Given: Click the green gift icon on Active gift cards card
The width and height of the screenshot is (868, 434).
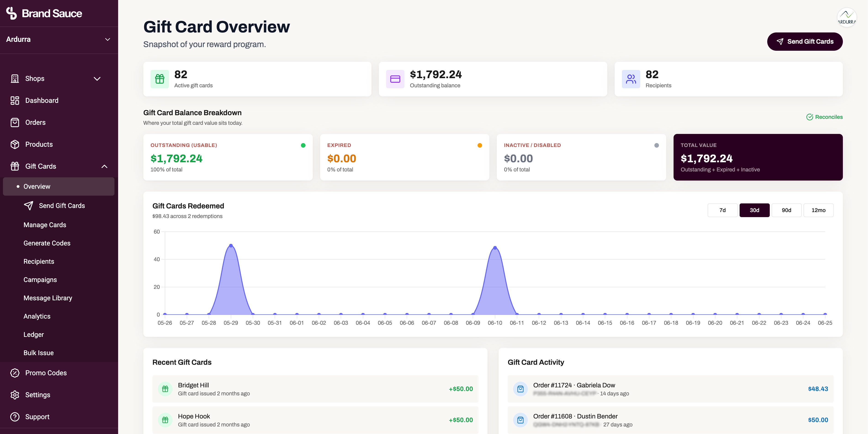Looking at the screenshot, I should [x=160, y=79].
